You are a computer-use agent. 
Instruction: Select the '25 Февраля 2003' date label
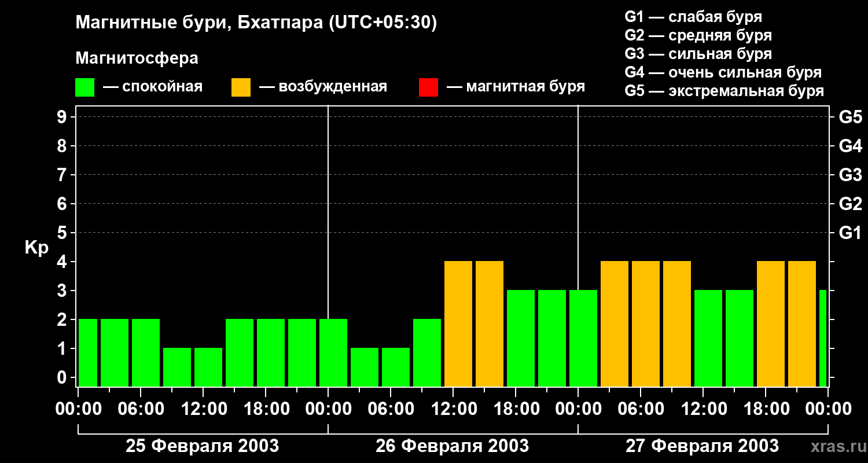click(203, 446)
